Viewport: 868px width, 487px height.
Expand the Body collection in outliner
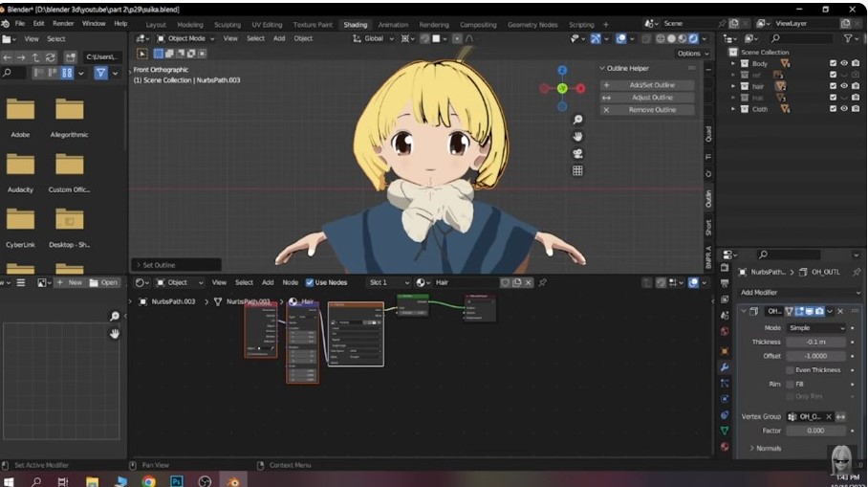[733, 64]
